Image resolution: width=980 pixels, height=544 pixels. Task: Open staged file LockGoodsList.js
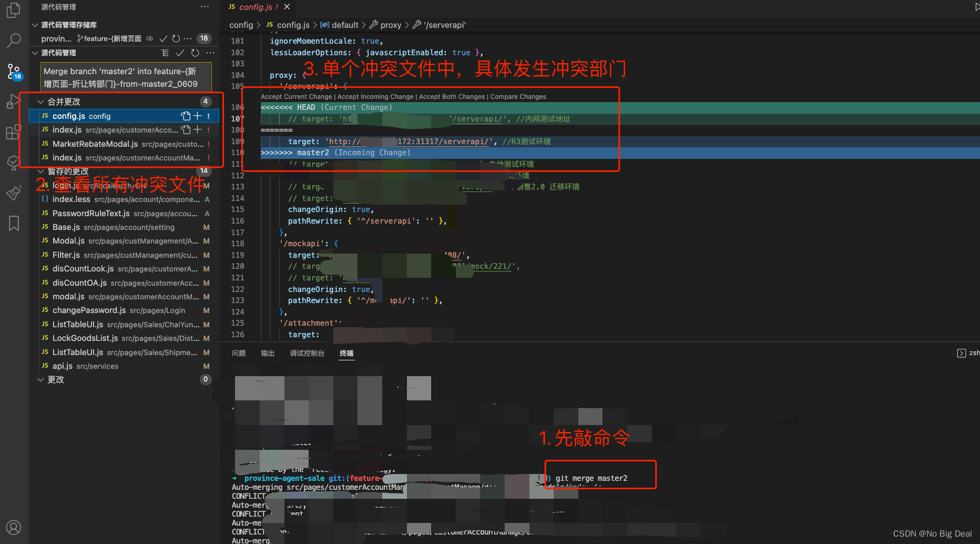pos(124,338)
